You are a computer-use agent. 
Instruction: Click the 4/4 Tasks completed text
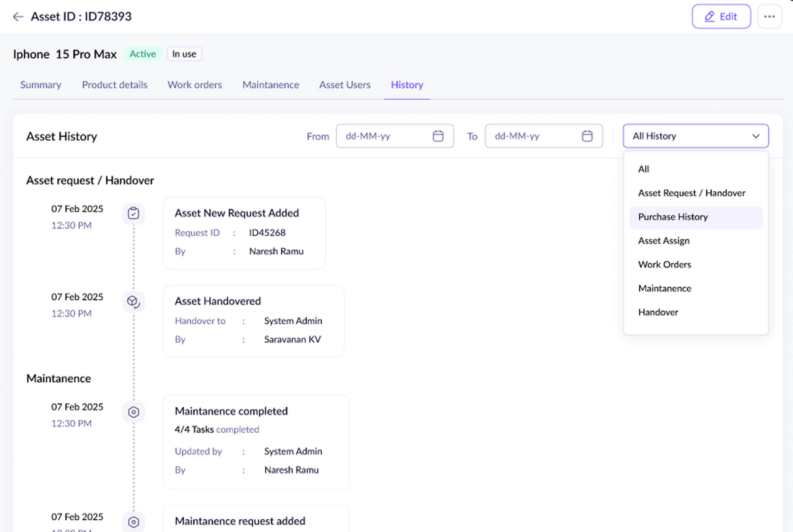217,430
